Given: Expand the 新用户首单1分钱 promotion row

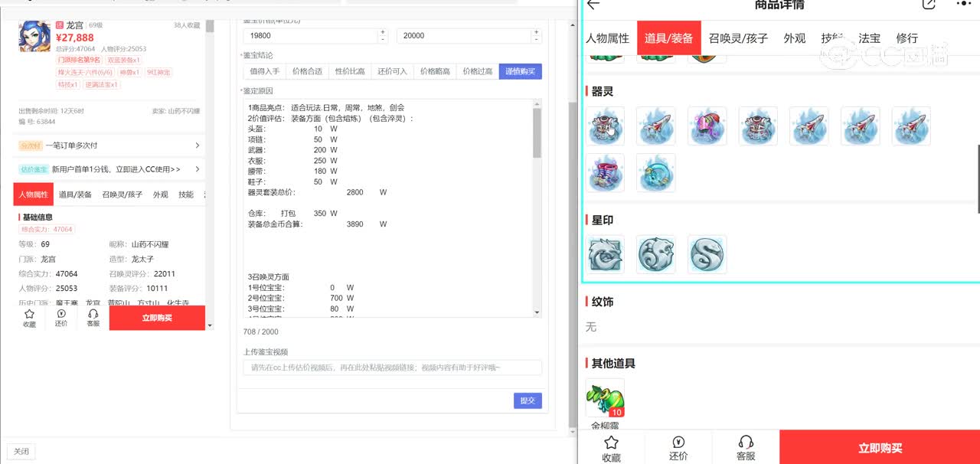Looking at the screenshot, I should [x=109, y=169].
